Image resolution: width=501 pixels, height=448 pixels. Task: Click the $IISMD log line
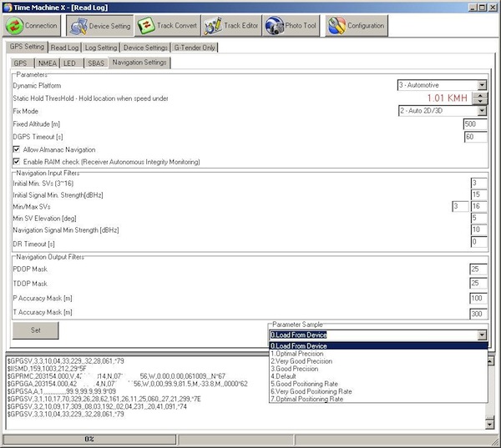(47, 369)
